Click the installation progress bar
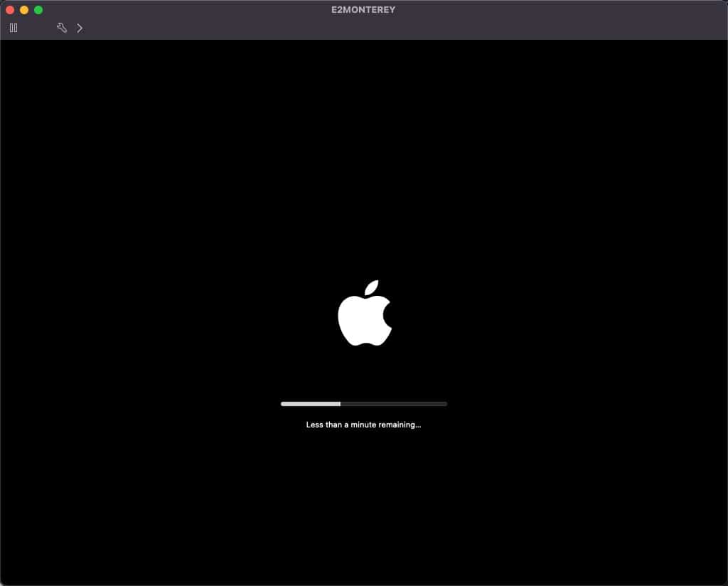Screen dimensions: 728x586 (364, 404)
